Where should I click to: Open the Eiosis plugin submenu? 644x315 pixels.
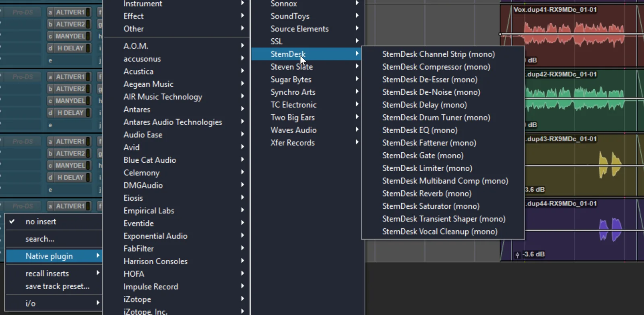[x=176, y=198]
